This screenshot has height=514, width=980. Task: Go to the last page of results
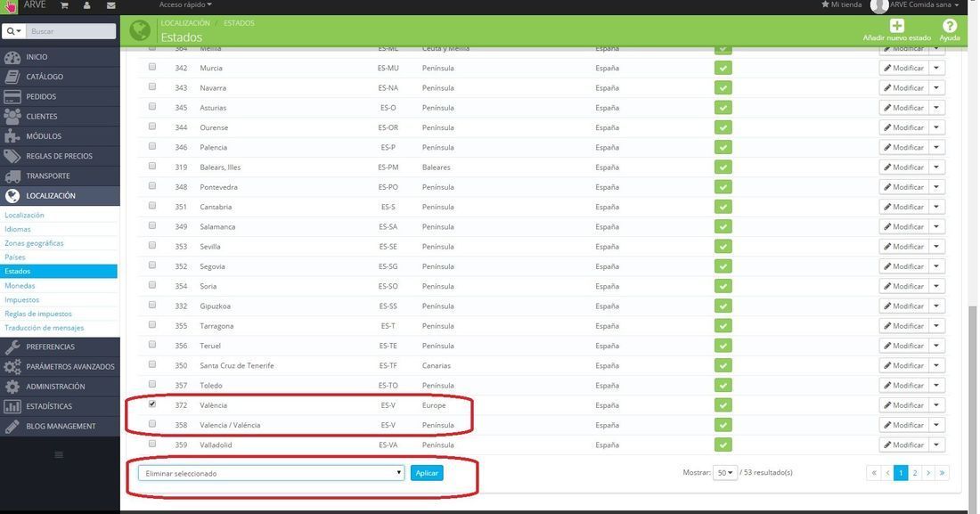[x=943, y=473]
